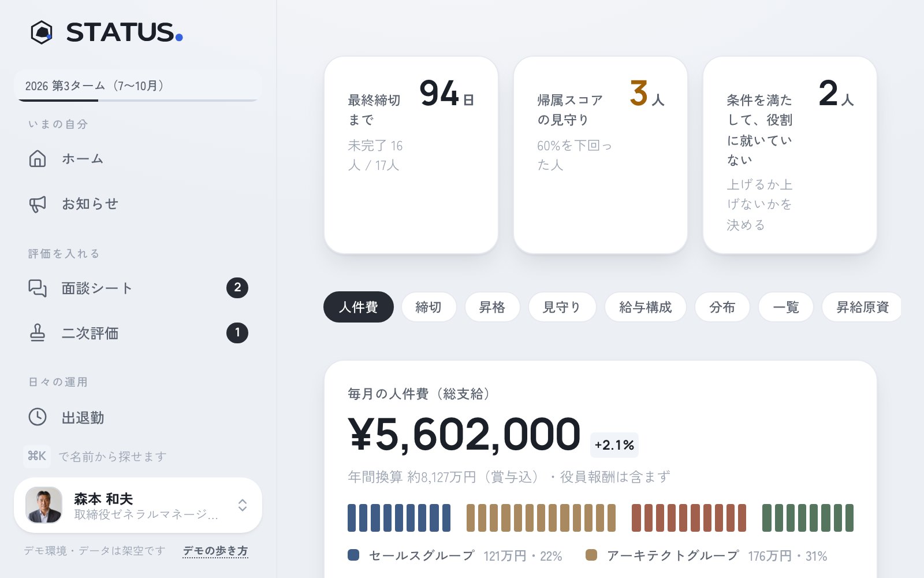Open 二次評価 in the sidebar
Viewport: 924px width, 578px height.
[138, 333]
